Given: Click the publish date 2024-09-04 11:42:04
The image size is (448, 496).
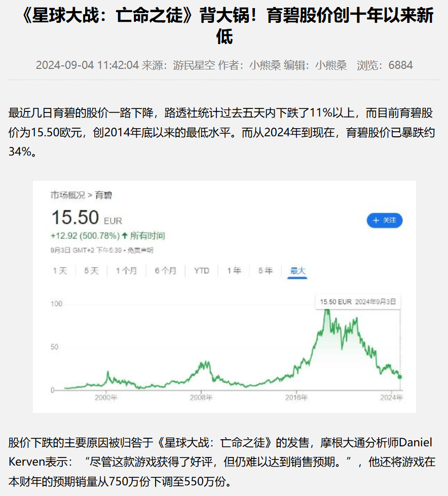Looking at the screenshot, I should (x=87, y=65).
